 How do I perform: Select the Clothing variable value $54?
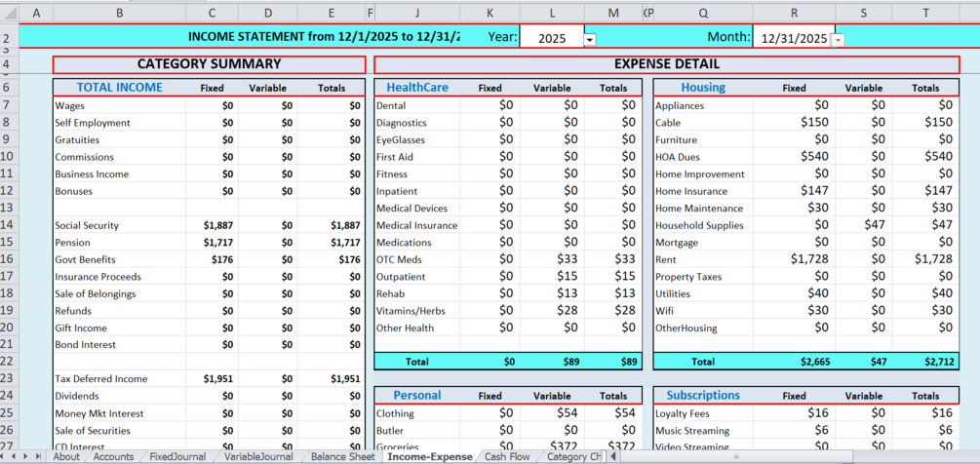(x=552, y=413)
